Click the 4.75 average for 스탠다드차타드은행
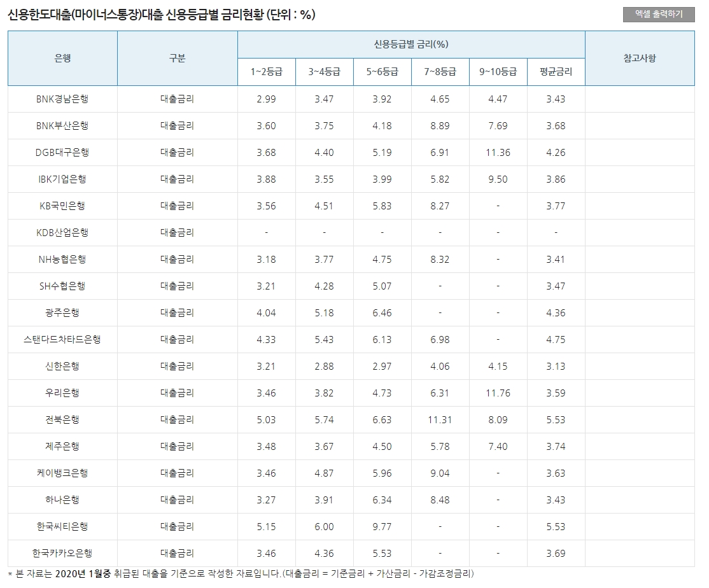Viewport: 709px width, 588px height. [556, 339]
